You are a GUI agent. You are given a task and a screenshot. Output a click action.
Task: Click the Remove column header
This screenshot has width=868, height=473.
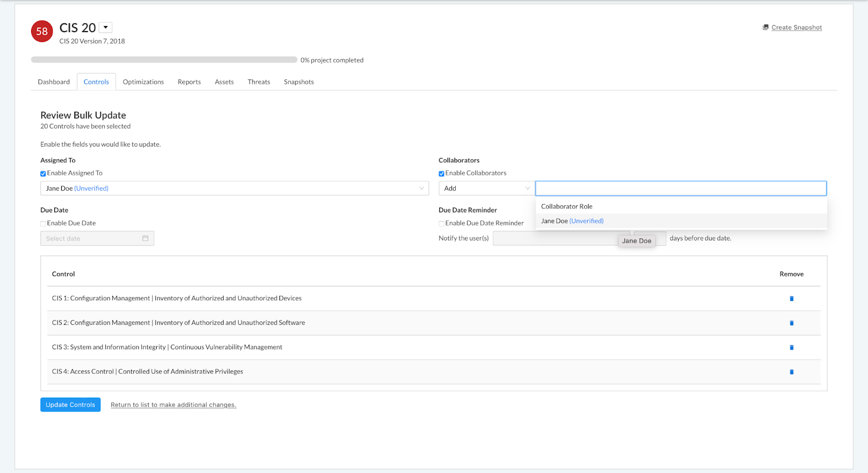point(792,274)
